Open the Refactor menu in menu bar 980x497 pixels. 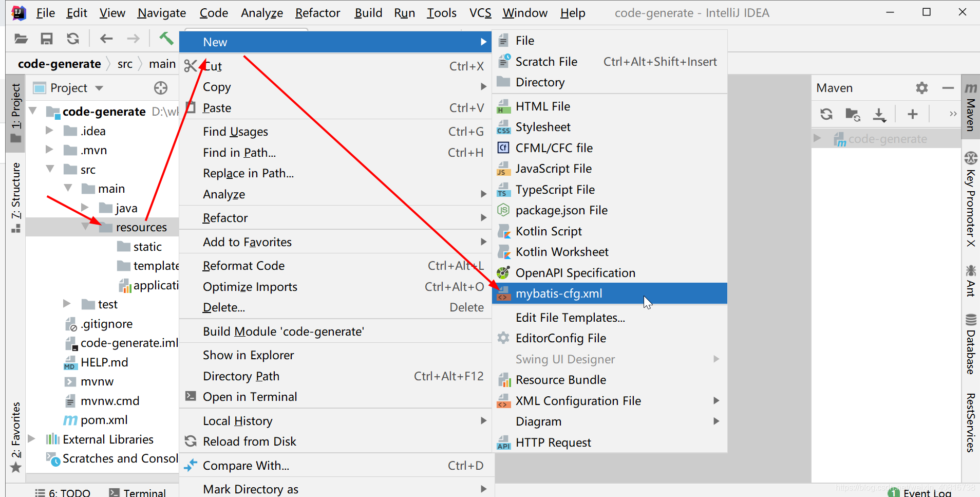point(317,13)
